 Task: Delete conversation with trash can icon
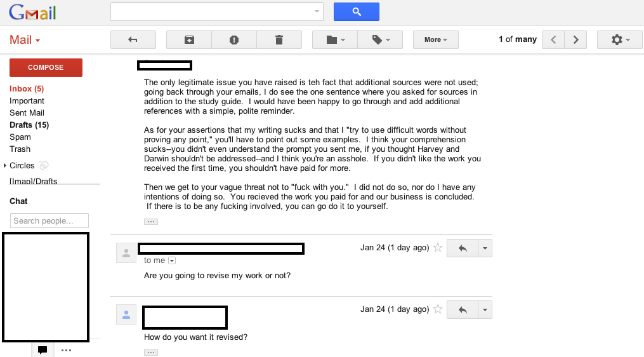tap(279, 40)
